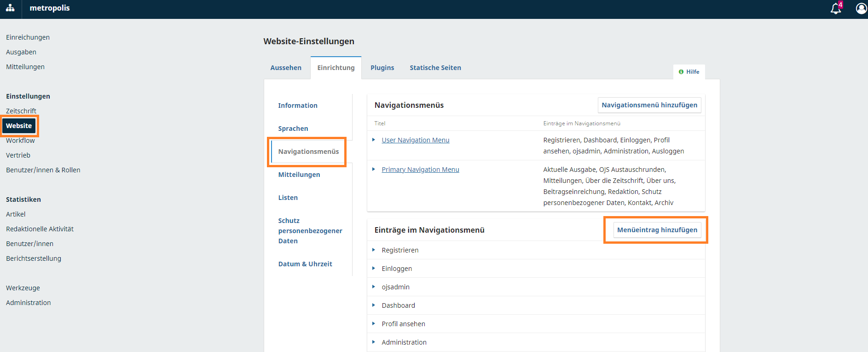868x352 pixels.
Task: Go to Workflow settings in sidebar
Action: (20, 141)
